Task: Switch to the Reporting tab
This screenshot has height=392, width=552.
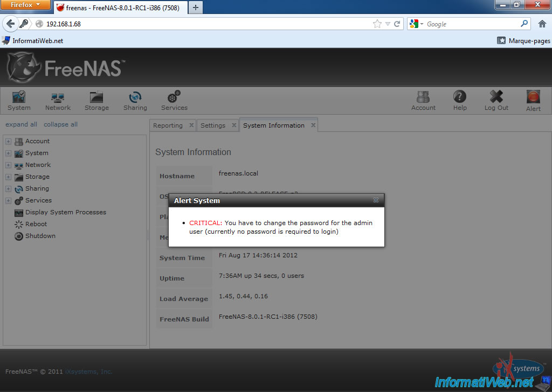Action: pos(168,125)
